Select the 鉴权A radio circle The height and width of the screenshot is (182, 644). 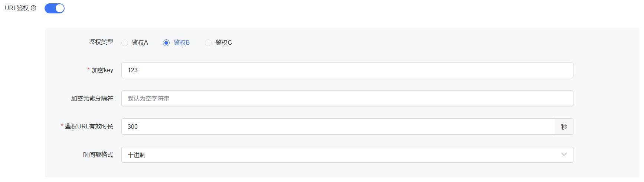coord(125,43)
